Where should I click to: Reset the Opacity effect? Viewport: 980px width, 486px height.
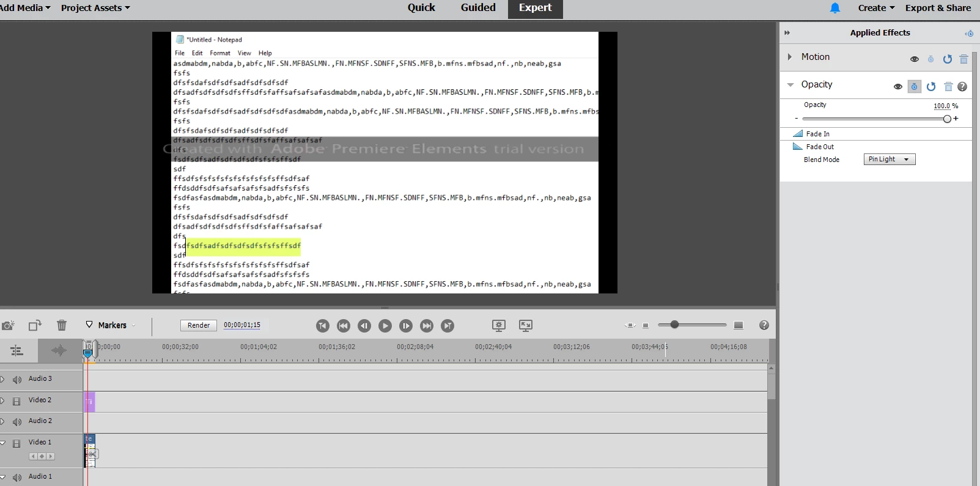pos(931,87)
